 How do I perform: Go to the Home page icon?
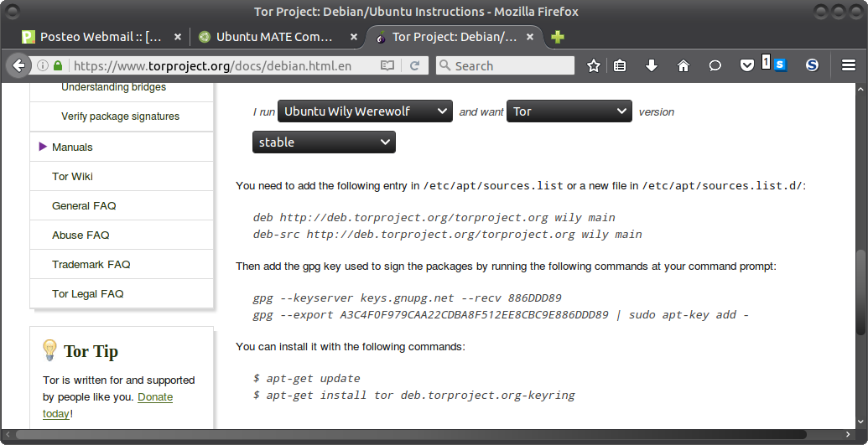(683, 66)
